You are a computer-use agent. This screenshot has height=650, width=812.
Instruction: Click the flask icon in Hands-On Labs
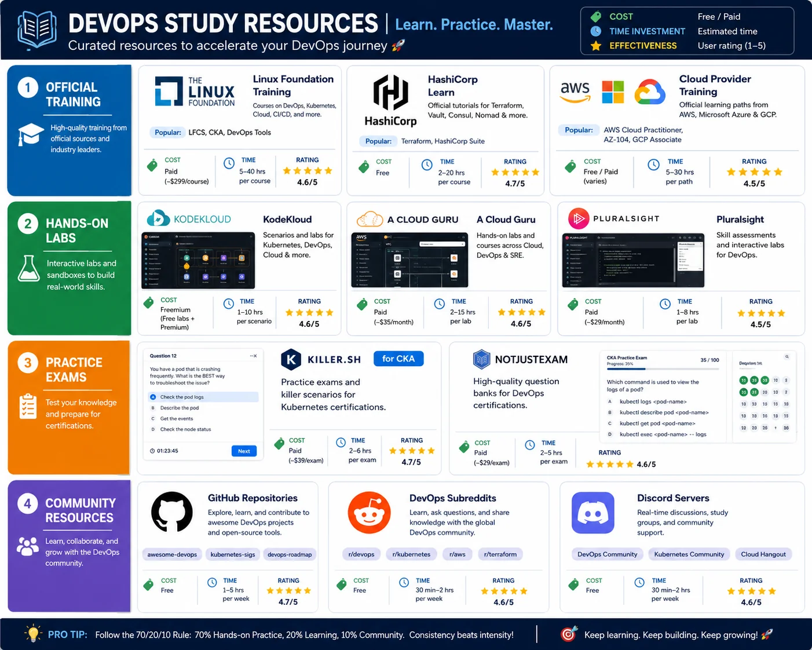pos(29,268)
